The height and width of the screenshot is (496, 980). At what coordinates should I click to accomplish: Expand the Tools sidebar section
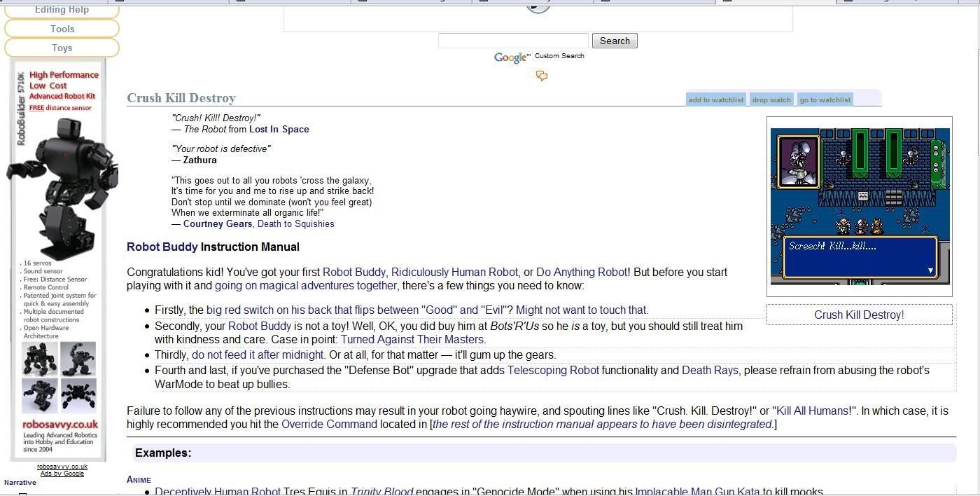point(62,29)
